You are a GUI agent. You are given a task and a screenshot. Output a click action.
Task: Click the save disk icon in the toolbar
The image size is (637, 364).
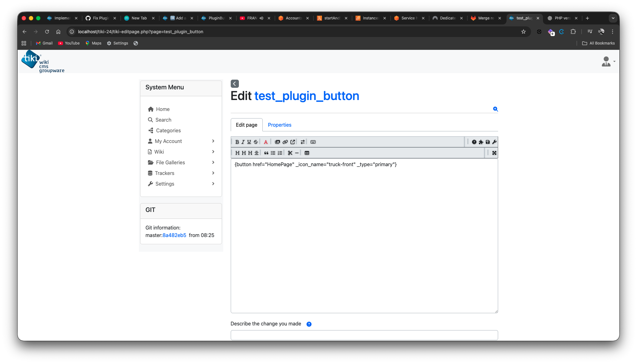(x=487, y=142)
